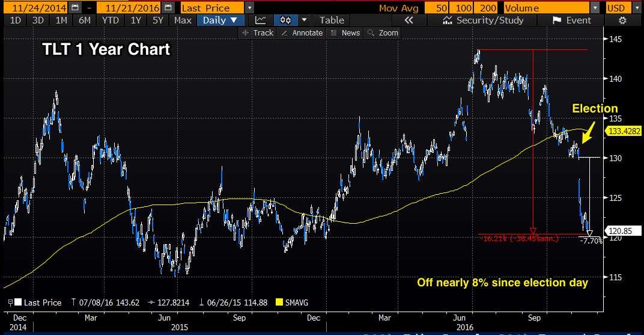Screen dimensions: 644x335
Task: Expand the Volume study dropdown
Action: 595,8
